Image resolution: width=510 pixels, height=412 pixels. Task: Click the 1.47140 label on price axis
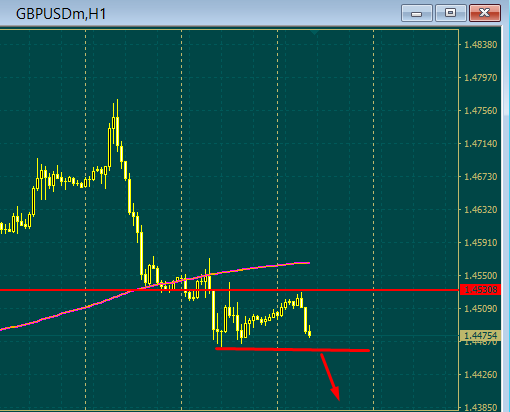480,144
